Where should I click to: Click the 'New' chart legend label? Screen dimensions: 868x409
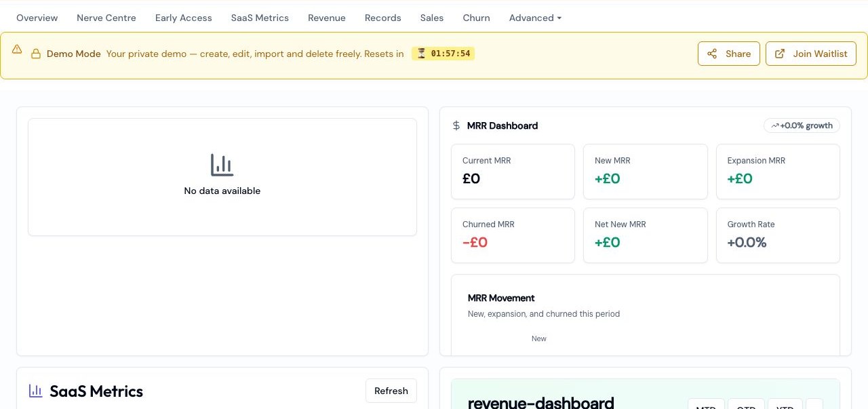pos(539,338)
